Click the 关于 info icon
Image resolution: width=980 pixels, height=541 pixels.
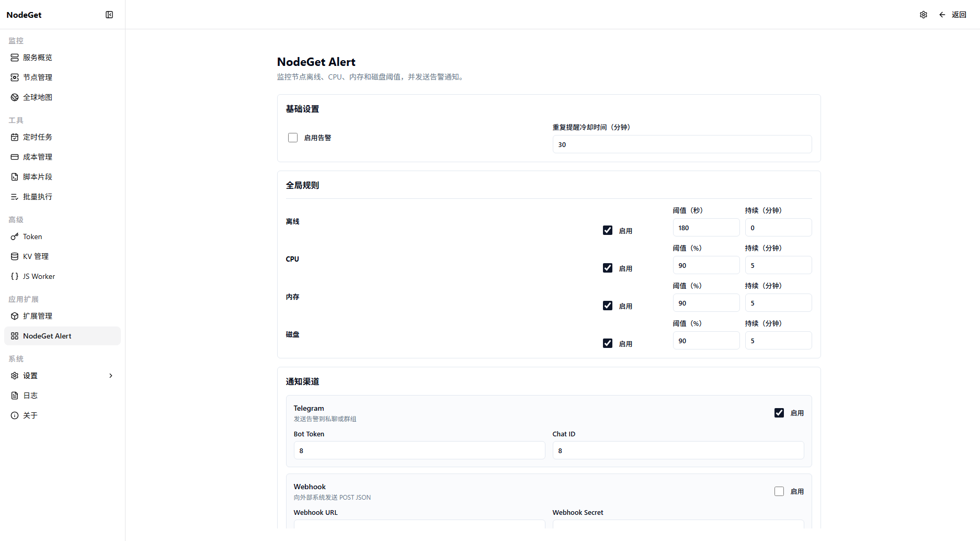(x=15, y=415)
